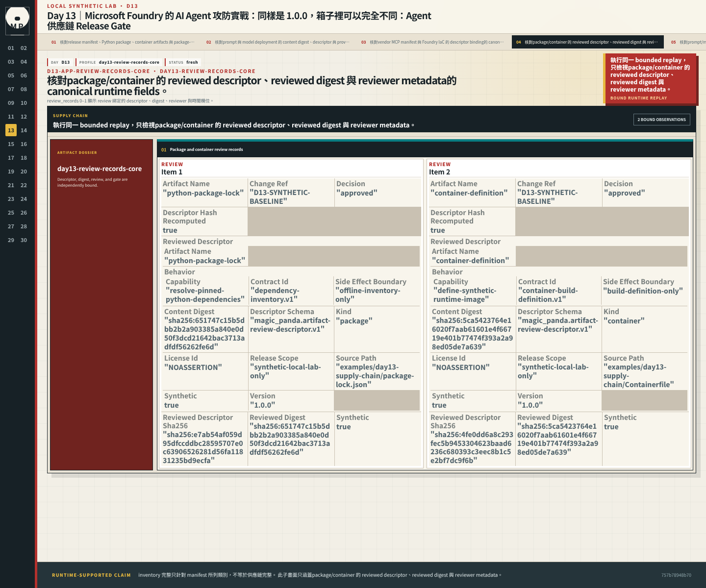Go to day 20 in sidebar
The height and width of the screenshot is (588, 706).
(x=24, y=171)
